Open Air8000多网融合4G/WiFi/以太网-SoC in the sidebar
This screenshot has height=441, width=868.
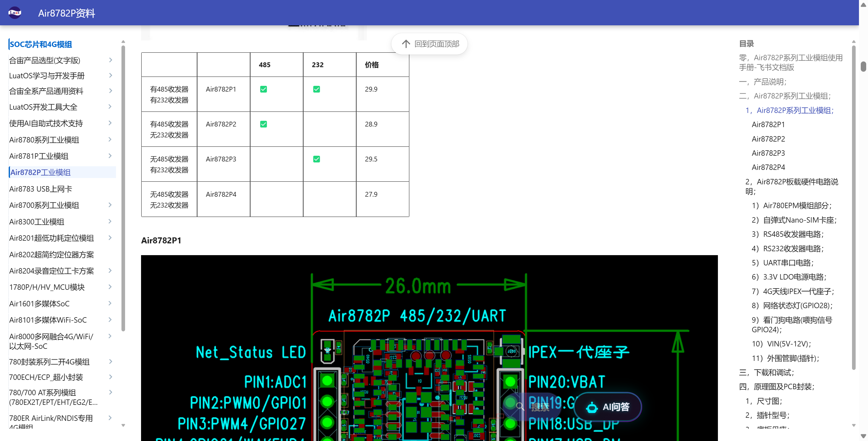point(51,341)
